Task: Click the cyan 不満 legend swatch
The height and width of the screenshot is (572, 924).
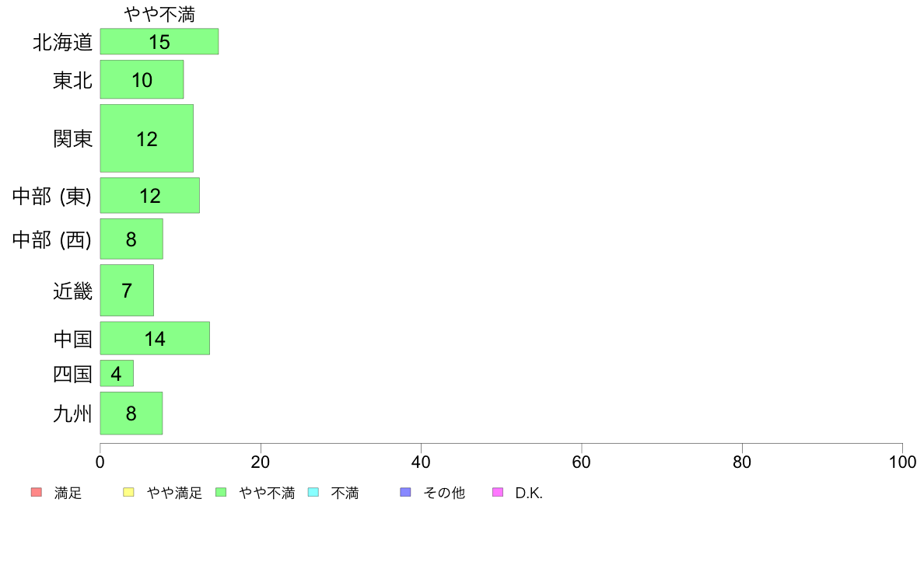Action: coord(313,492)
